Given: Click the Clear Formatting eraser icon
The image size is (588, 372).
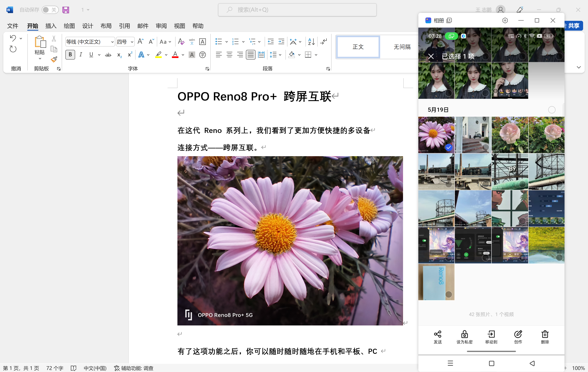Looking at the screenshot, I should click(181, 41).
